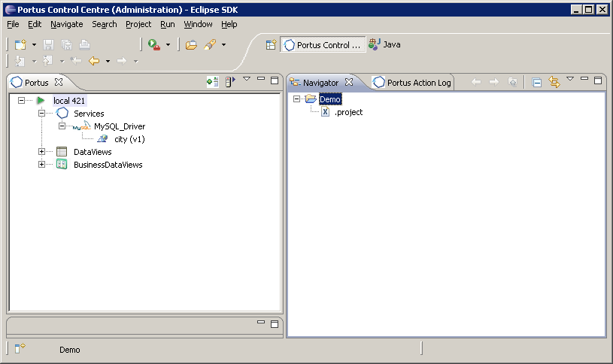
Task: Switch to the Java perspective
Action: click(384, 44)
